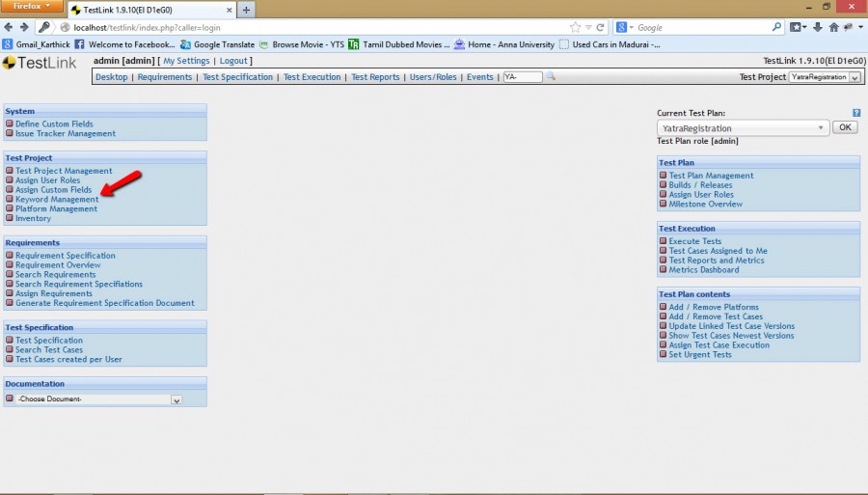Close the TestLink 1.9.10 tab
868x495 pixels.
pos(230,10)
